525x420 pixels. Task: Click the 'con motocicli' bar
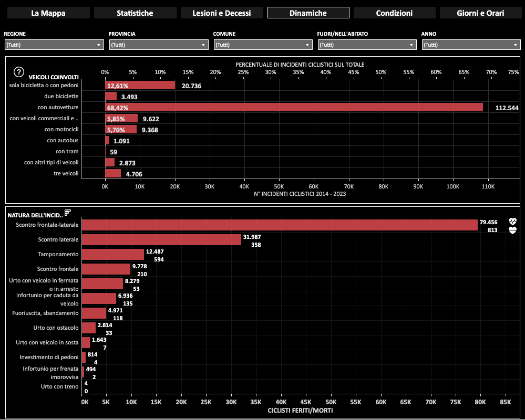121,129
